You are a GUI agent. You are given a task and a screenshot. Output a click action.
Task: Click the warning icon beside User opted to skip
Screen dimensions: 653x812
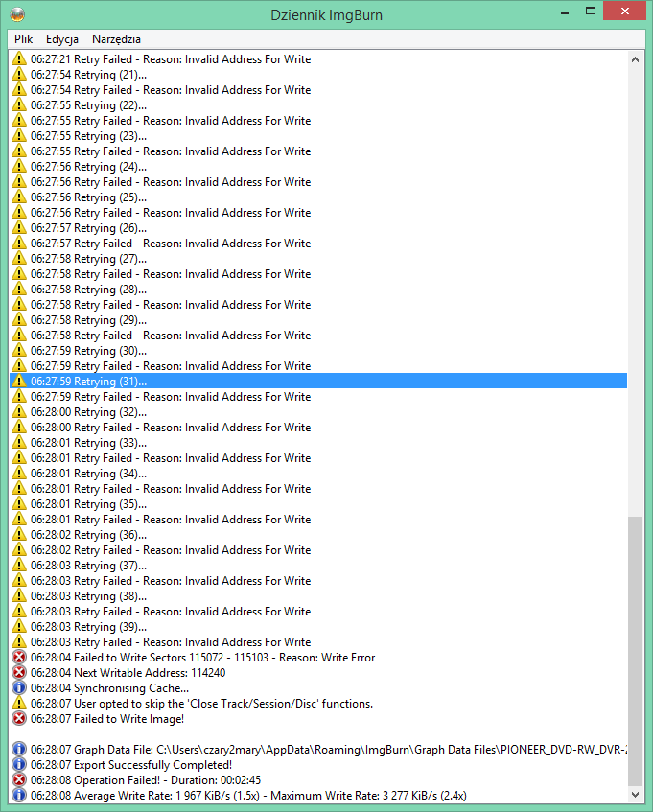click(x=18, y=704)
